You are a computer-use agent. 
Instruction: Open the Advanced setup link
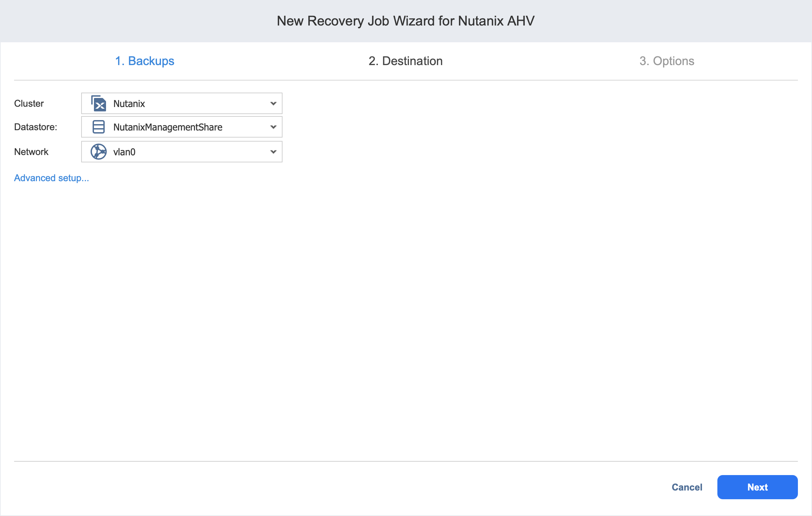click(x=52, y=178)
